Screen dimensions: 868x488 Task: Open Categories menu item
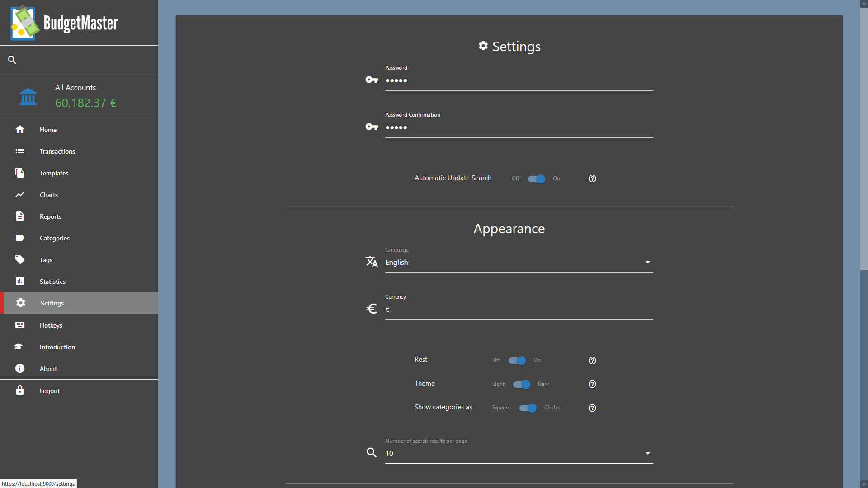(x=79, y=238)
